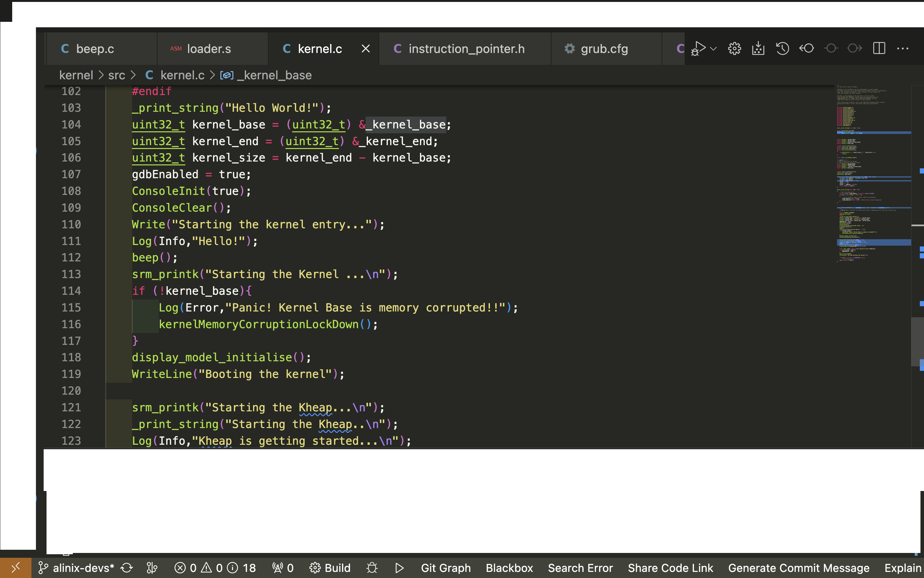The width and height of the screenshot is (924, 578).
Task: Click the Explain status bar item
Action: tap(903, 568)
